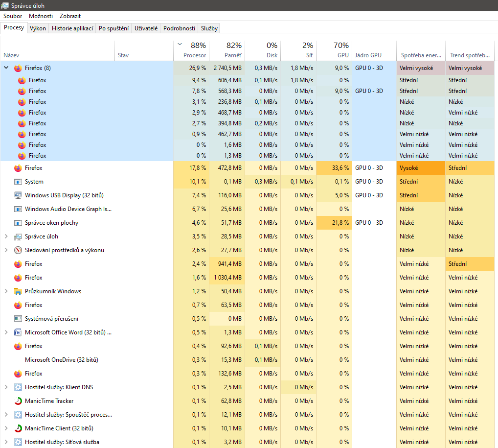Click the Windows USB Display process icon

pyautogui.click(x=18, y=195)
